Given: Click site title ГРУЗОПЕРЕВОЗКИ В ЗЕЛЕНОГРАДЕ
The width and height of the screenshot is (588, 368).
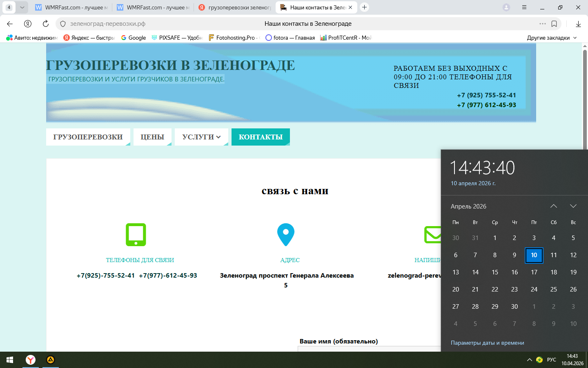Looking at the screenshot, I should 171,65.
